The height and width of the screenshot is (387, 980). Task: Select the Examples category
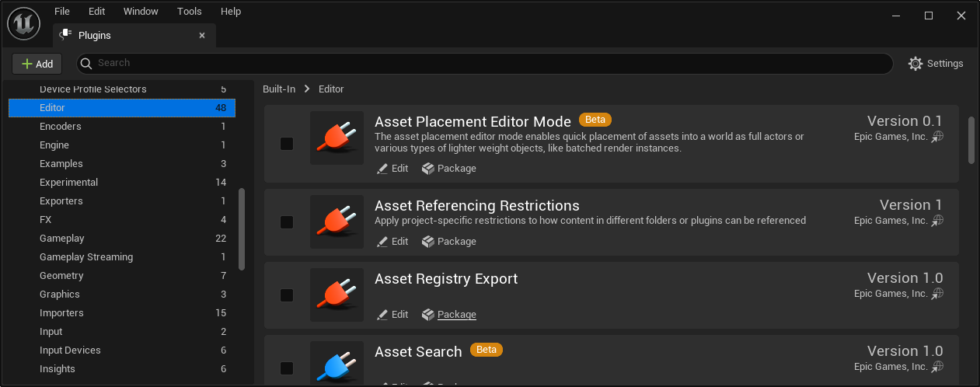click(x=122, y=164)
